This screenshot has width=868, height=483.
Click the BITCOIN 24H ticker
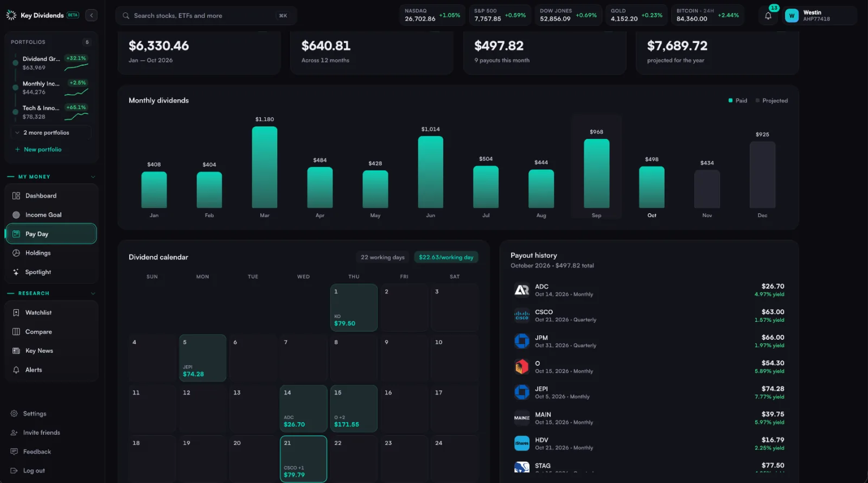707,15
